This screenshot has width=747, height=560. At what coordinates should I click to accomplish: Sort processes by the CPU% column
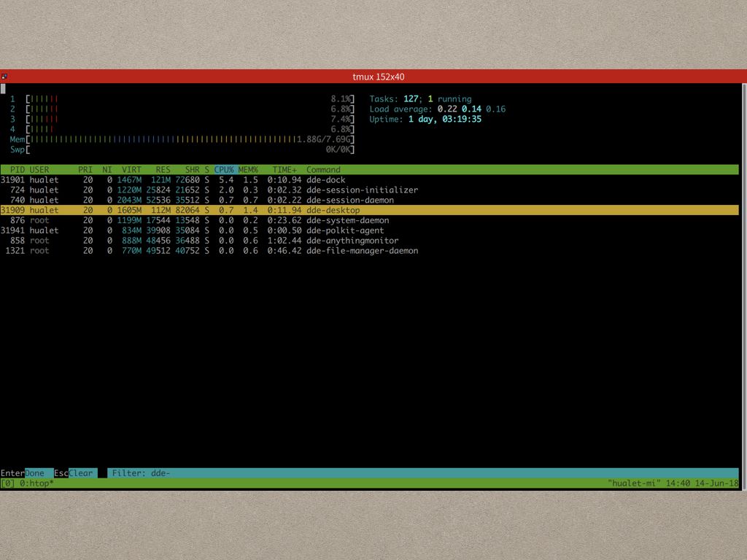(222, 169)
